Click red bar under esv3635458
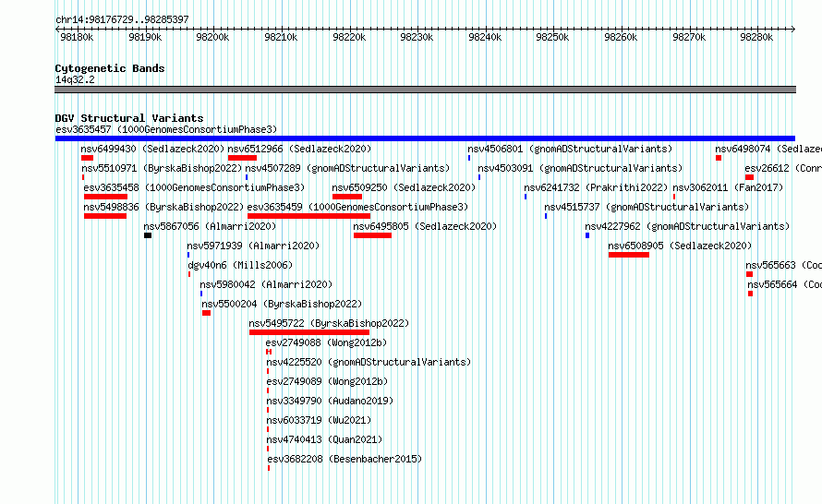Viewport: 822px width, 504px height. click(x=105, y=197)
